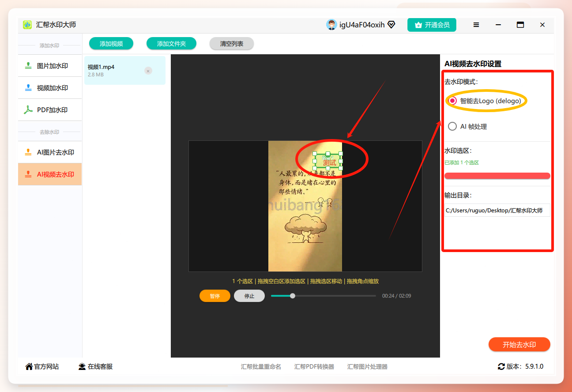Select 视频1.mp4 in the file list

125,71
